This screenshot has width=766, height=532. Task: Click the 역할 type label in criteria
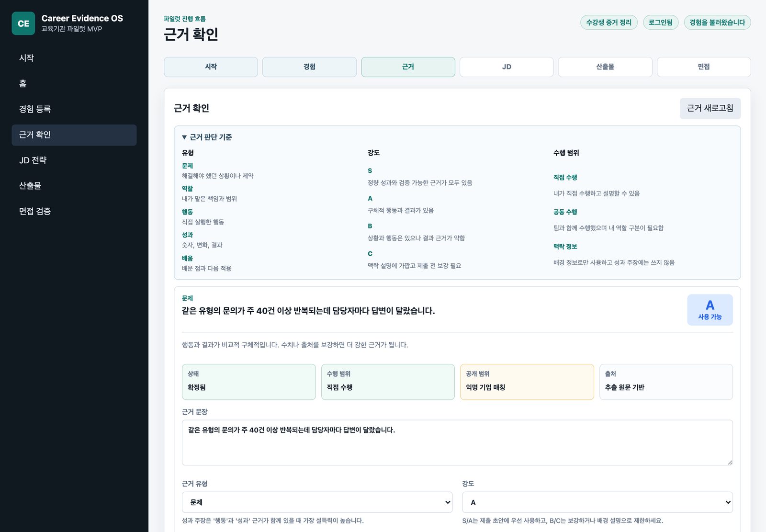[x=187, y=189]
